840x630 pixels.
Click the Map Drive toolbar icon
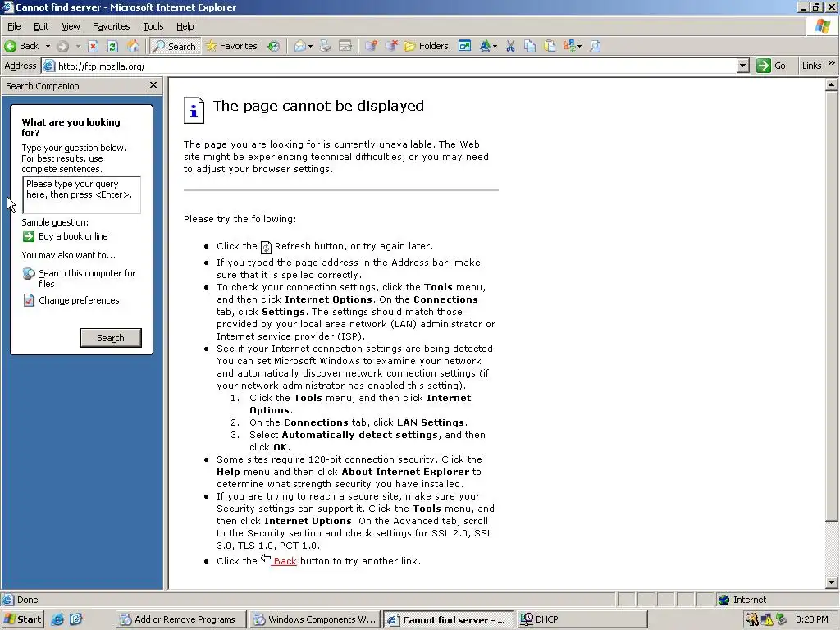[x=372, y=47]
